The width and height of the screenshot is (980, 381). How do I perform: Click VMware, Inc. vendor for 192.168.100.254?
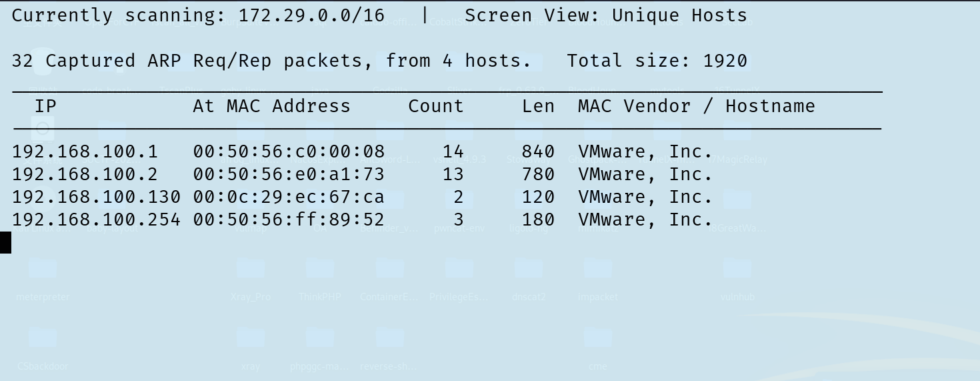click(645, 220)
